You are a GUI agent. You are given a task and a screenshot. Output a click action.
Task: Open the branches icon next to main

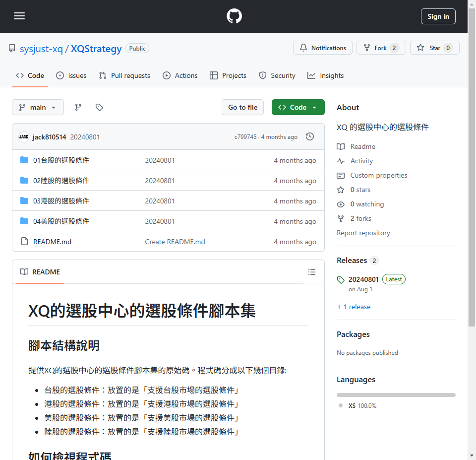coord(78,107)
